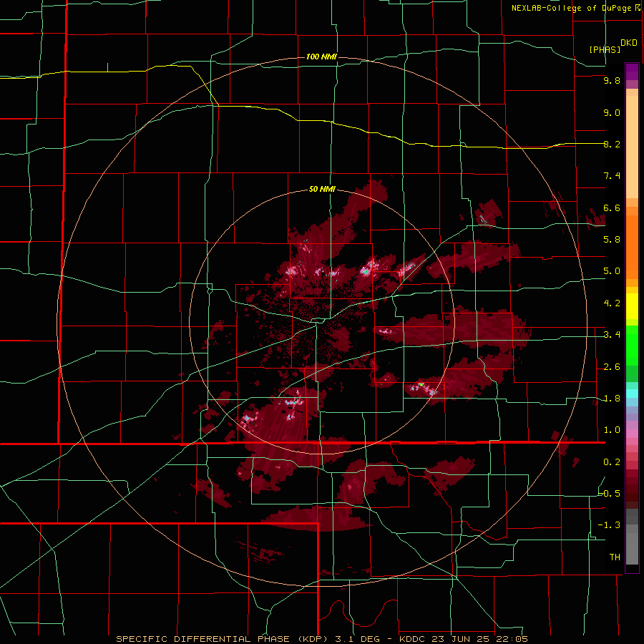Click the 23 JUN 25 date in caption
The width and height of the screenshot is (644, 644).
coord(462,639)
